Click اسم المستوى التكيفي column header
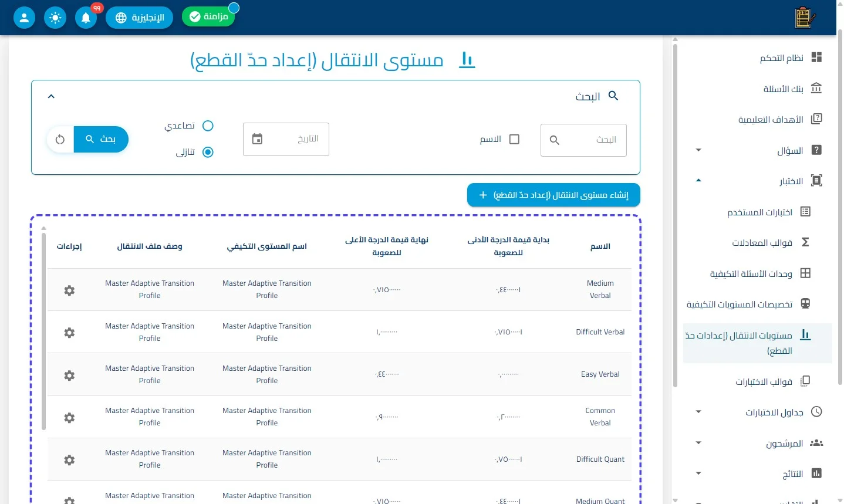The image size is (844, 504). pos(267,246)
